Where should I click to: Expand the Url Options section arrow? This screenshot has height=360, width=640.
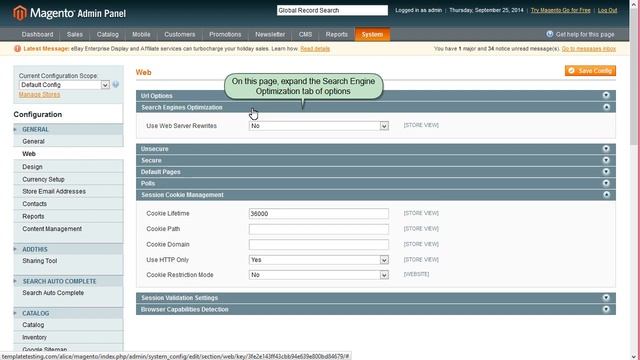pyautogui.click(x=606, y=95)
